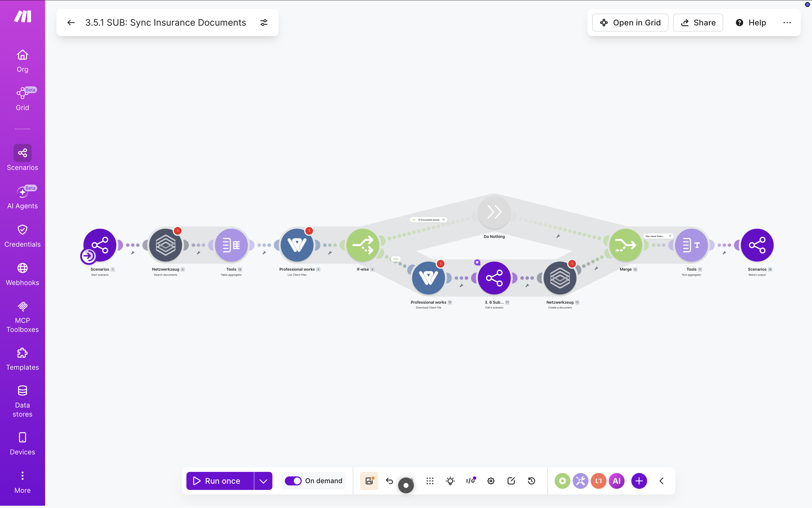
Task: Select Netzwerkzeug Search documents module
Action: (x=166, y=245)
